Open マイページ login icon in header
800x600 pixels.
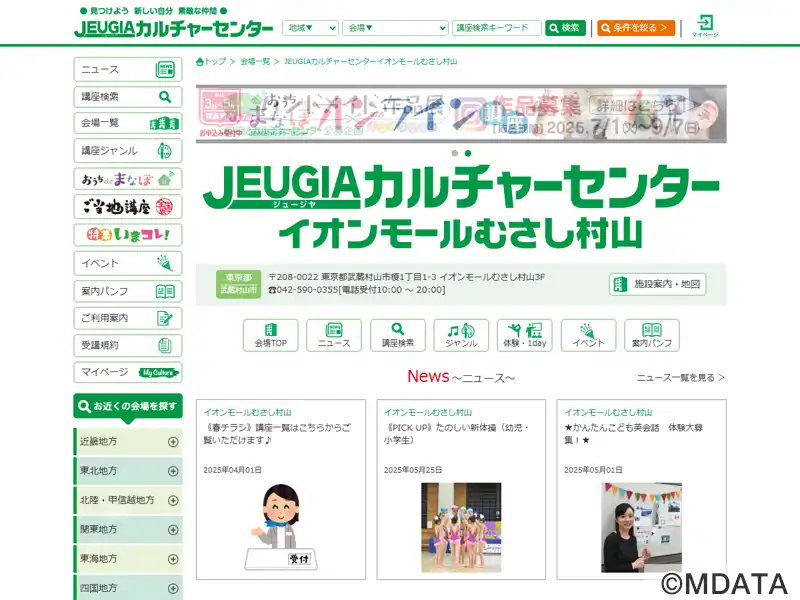pyautogui.click(x=705, y=26)
